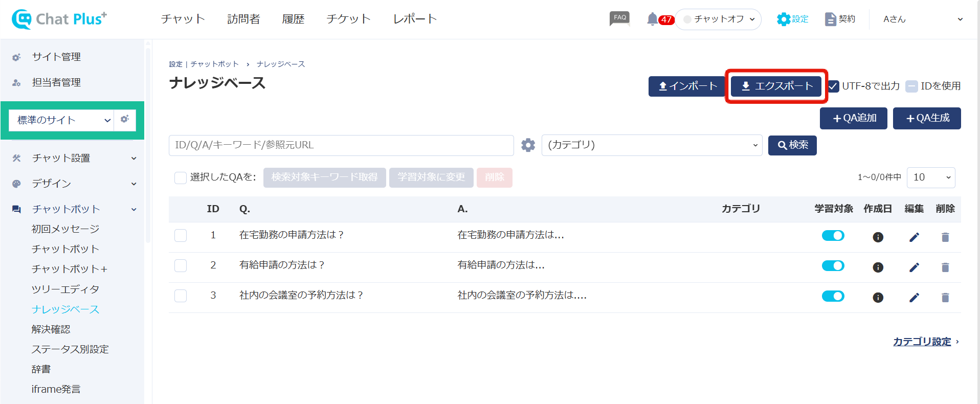This screenshot has height=404, width=980.
Task: Click the site settings gear beside 標準のサイト
Action: 125,119
